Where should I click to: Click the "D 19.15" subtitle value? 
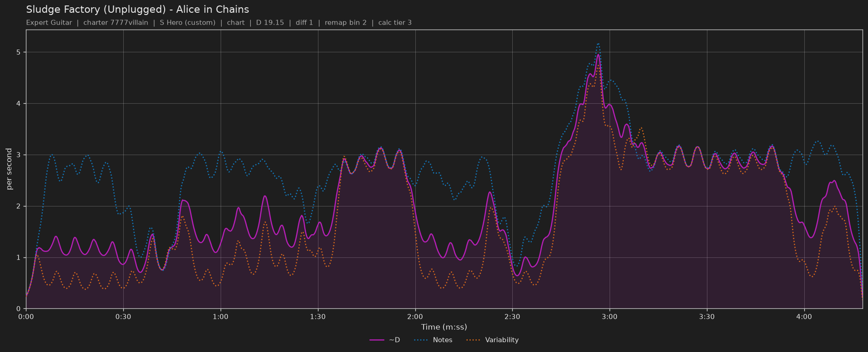tap(270, 23)
